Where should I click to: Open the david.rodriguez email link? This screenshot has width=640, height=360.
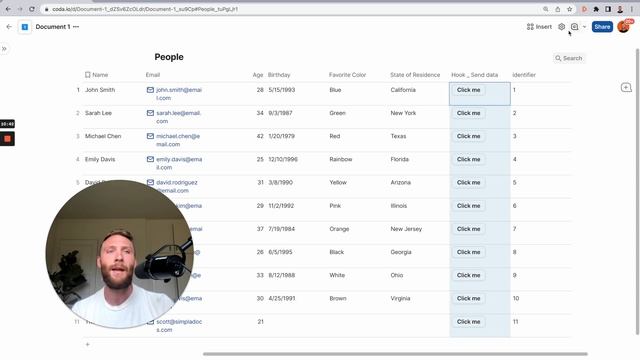(x=177, y=187)
